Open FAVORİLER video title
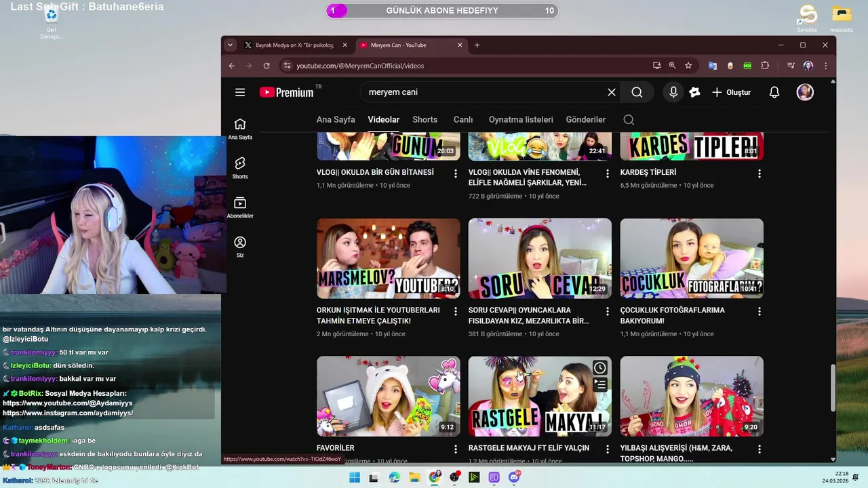Viewport: 868px width, 488px height. point(336,448)
